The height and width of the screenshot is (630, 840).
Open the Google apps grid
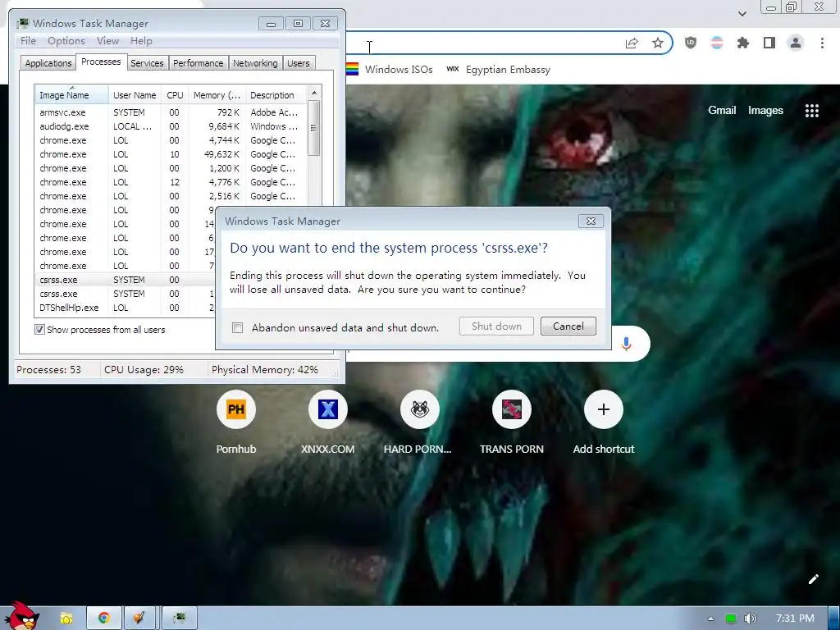pos(812,111)
